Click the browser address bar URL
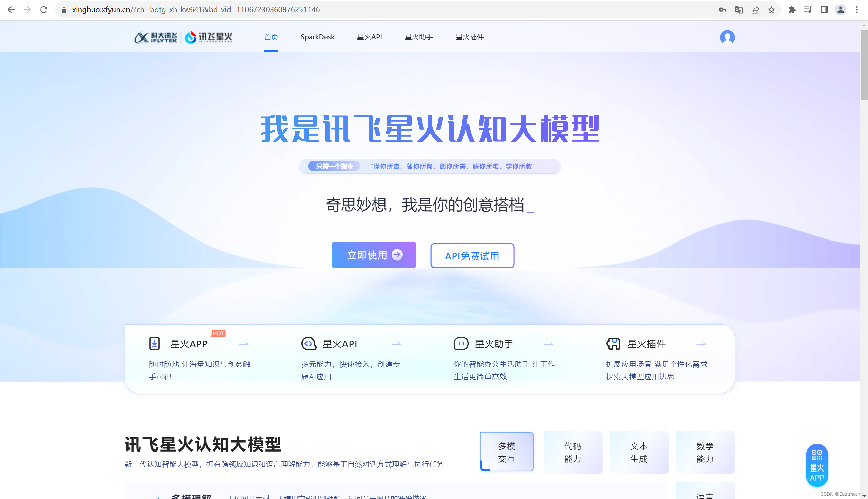Viewport: 868px width, 499px height. pos(195,9)
